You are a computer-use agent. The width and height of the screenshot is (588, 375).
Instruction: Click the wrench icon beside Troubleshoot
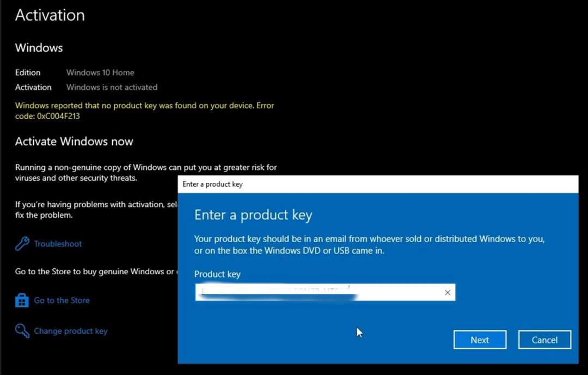coord(22,243)
